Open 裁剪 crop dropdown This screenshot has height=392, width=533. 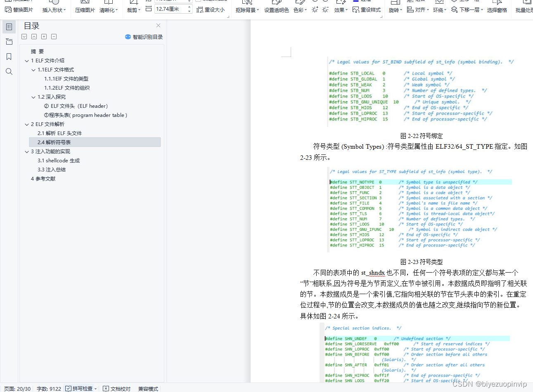coord(134,10)
